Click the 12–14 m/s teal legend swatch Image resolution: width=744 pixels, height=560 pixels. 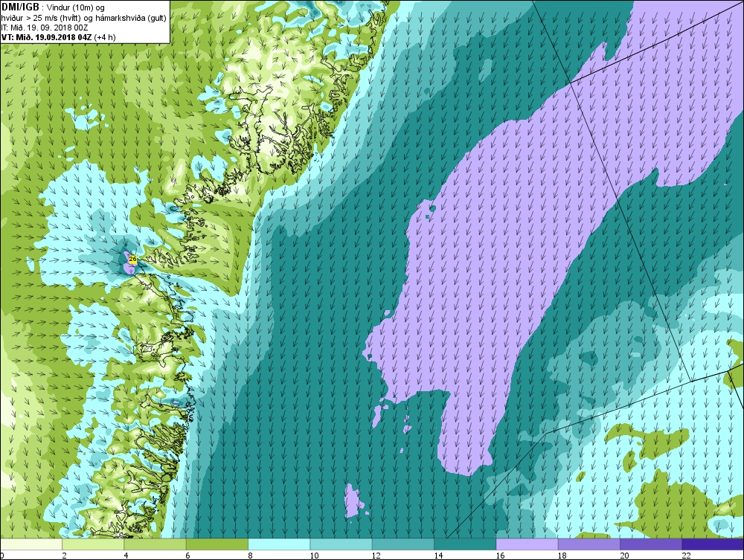403,544
